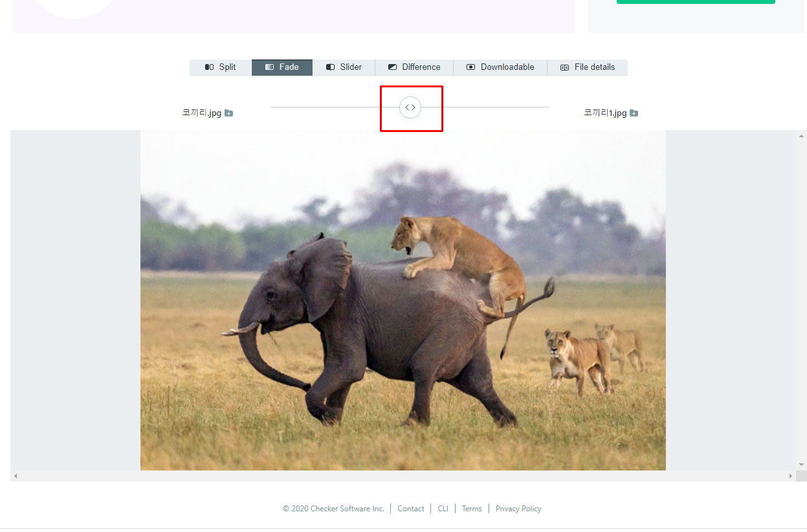The height and width of the screenshot is (532, 807).
Task: Open the Privacy Policy link
Action: 518,509
